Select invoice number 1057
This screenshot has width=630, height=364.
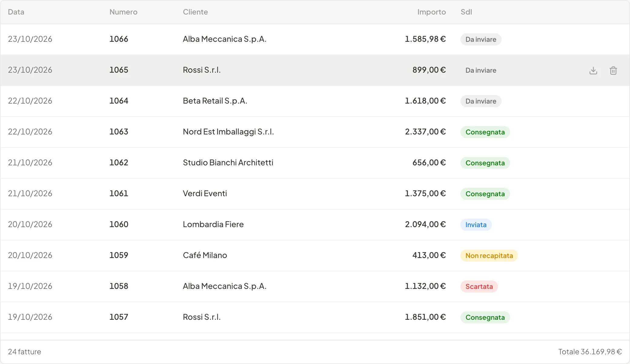tap(119, 317)
